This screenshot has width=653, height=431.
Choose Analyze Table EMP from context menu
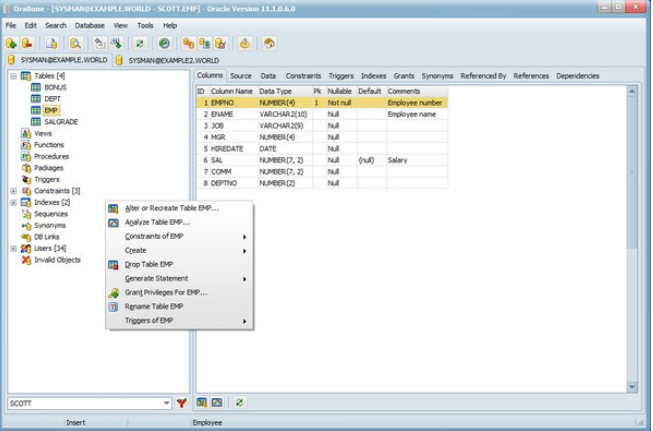pyautogui.click(x=179, y=222)
